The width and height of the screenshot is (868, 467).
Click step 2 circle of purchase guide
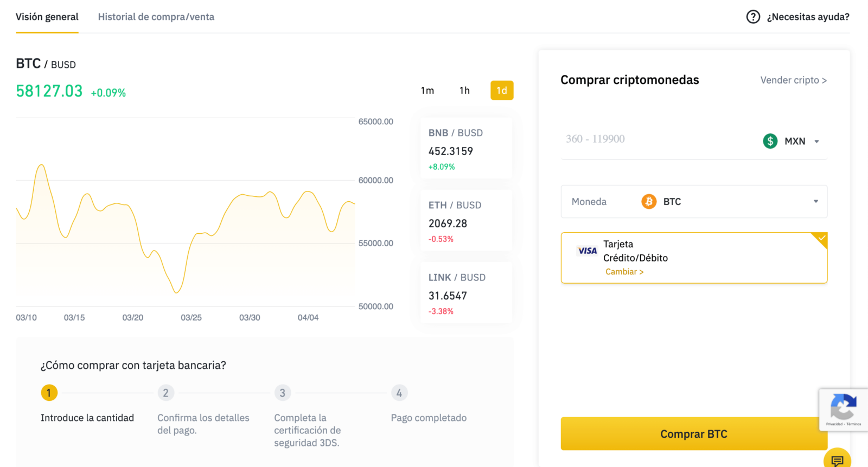pyautogui.click(x=165, y=393)
